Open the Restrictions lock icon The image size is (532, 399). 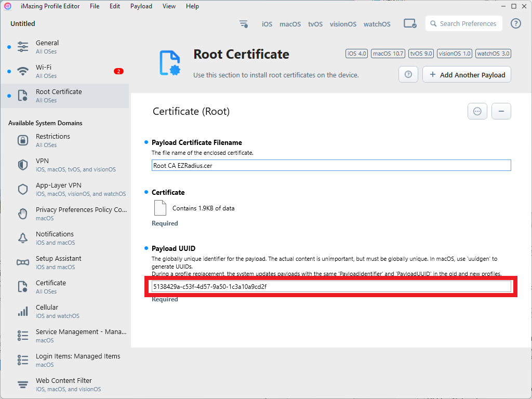point(23,140)
